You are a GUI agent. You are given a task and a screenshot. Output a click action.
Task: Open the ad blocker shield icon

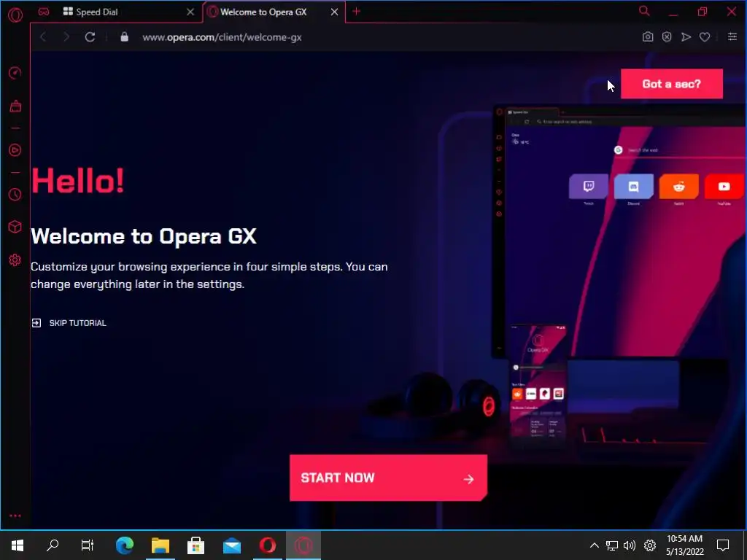tap(667, 37)
